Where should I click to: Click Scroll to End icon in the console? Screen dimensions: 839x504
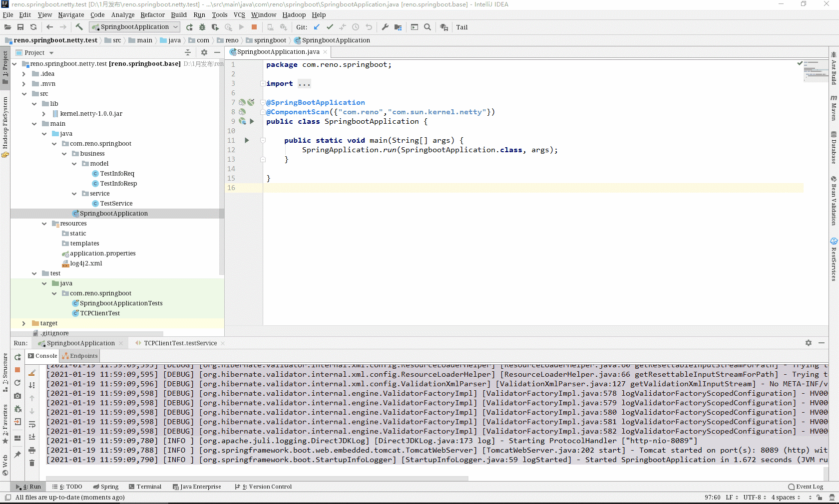[31, 437]
